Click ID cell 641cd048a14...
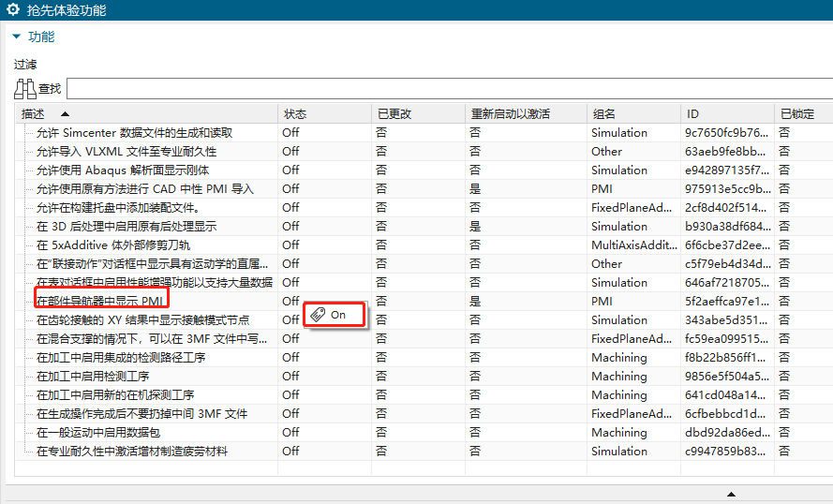This screenshot has height=504, width=833. click(725, 394)
